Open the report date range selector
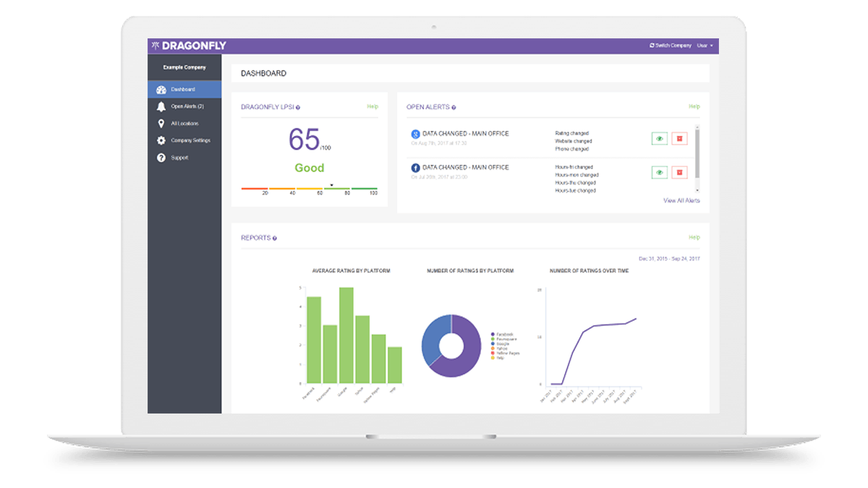868x488 pixels. click(671, 257)
